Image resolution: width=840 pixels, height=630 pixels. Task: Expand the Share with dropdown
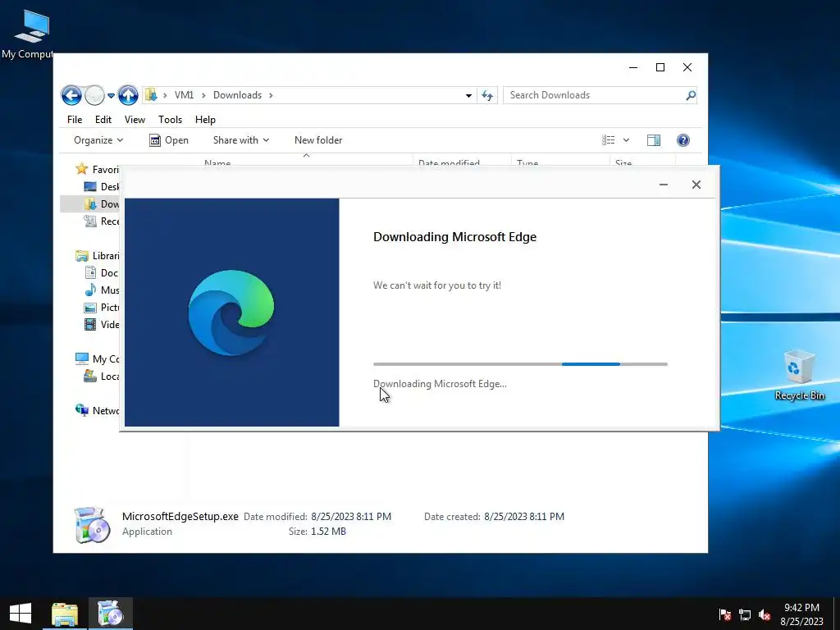pos(241,139)
